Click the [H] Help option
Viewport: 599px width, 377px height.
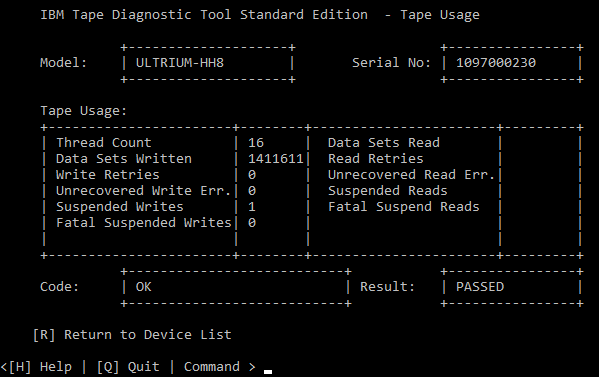click(40, 367)
